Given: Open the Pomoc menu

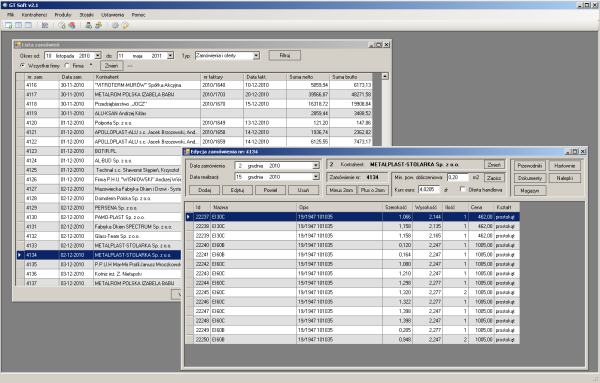Looking at the screenshot, I should point(138,15).
